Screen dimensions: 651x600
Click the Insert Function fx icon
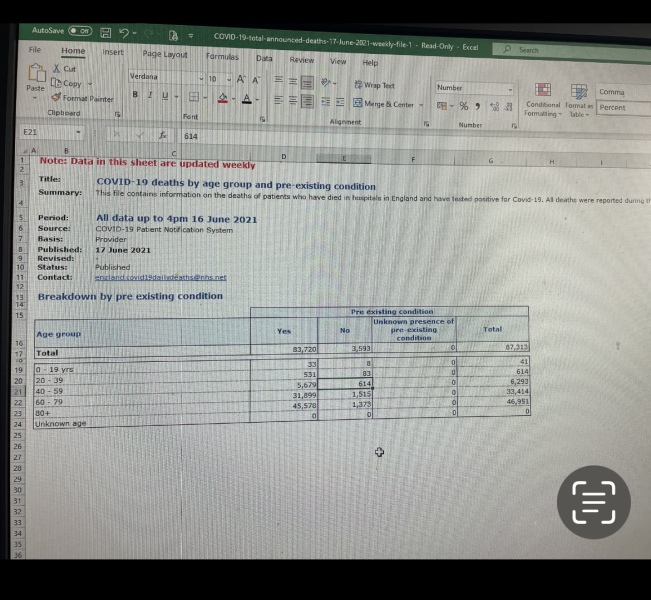pos(162,134)
